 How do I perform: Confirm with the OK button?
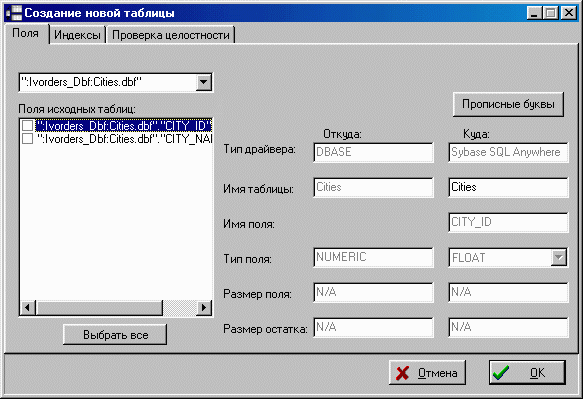pos(527,372)
